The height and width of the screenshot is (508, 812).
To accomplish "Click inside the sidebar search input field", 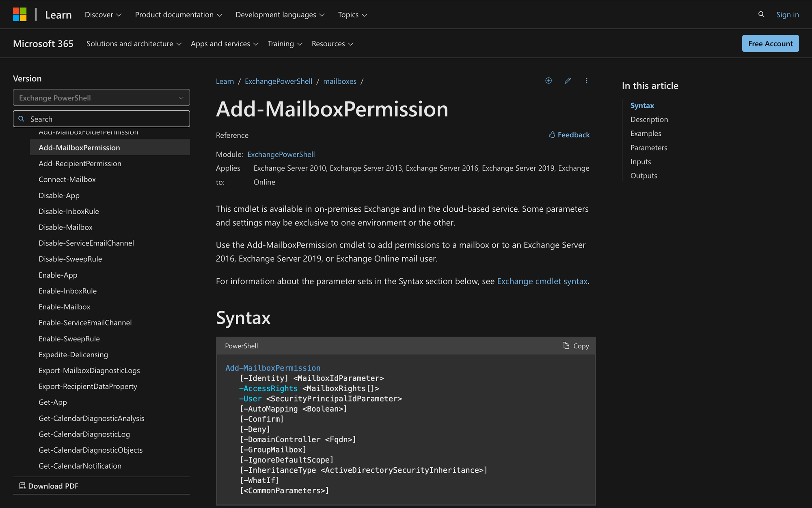I will (101, 118).
